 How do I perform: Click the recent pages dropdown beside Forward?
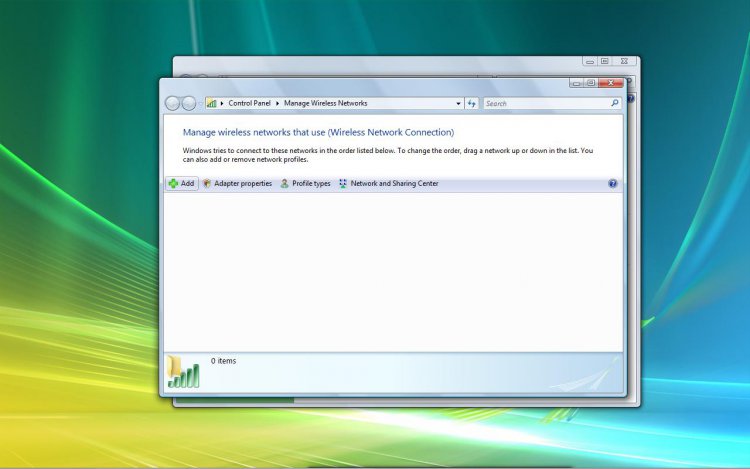point(200,103)
